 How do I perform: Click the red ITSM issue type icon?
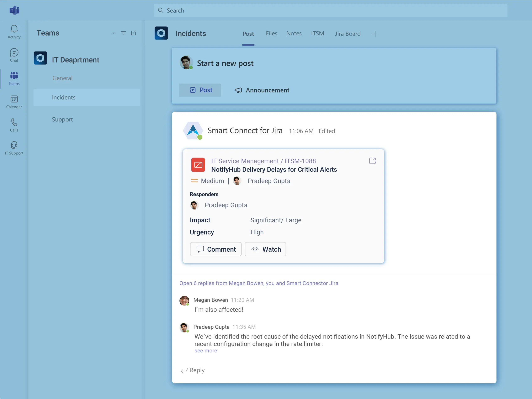click(198, 165)
